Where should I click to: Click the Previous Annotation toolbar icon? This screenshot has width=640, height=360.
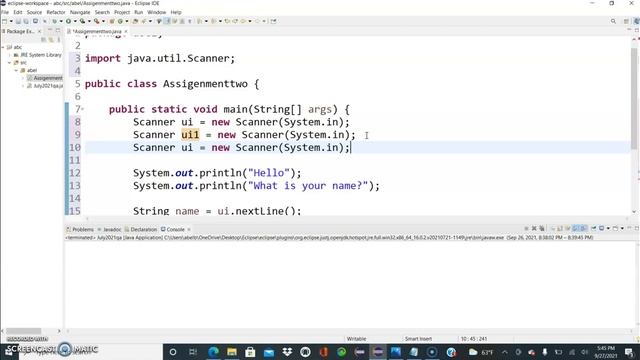point(214,21)
